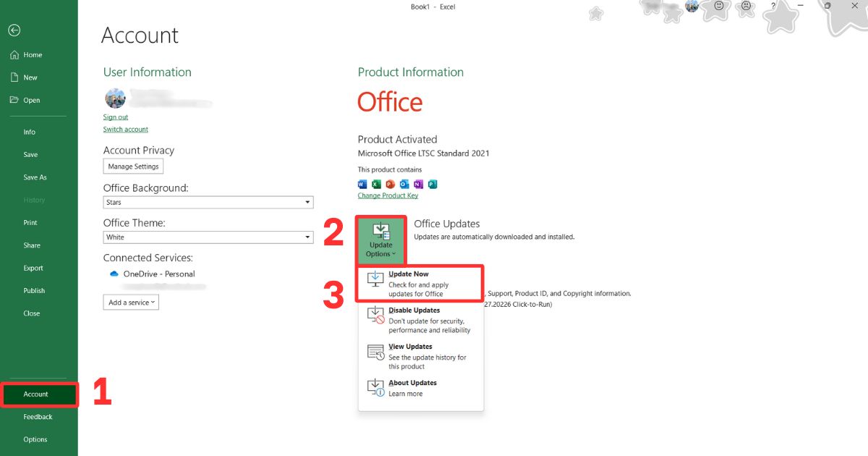Click the user profile picture
Screen dimensions: 868x456
coord(115,98)
